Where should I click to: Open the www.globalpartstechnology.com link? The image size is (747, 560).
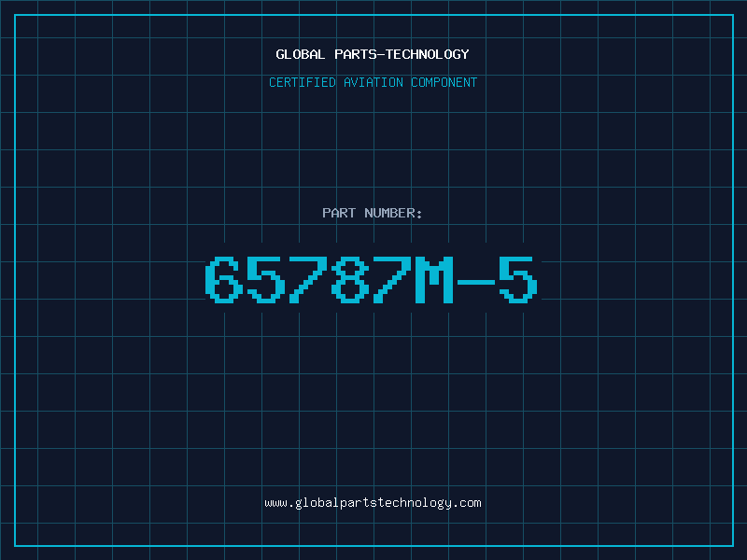373,503
